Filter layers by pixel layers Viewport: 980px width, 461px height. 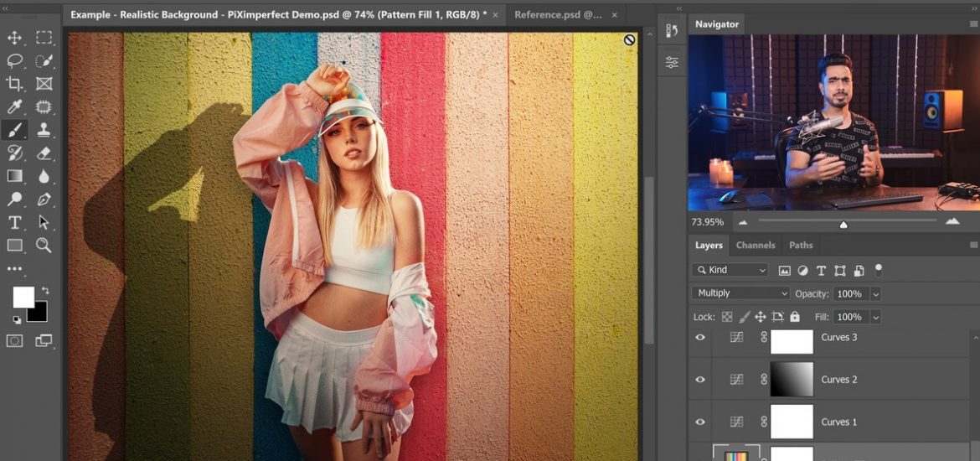coord(784,271)
